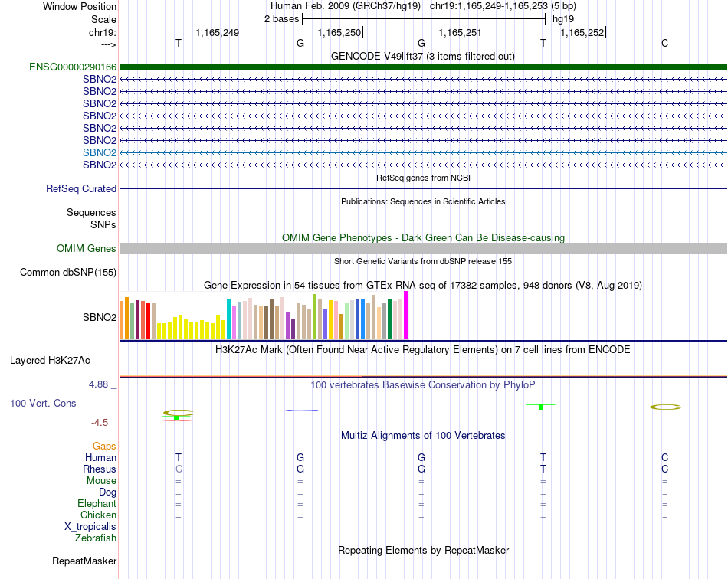
Task: Click the RefSeq Curated intron line
Action: [x=423, y=189]
